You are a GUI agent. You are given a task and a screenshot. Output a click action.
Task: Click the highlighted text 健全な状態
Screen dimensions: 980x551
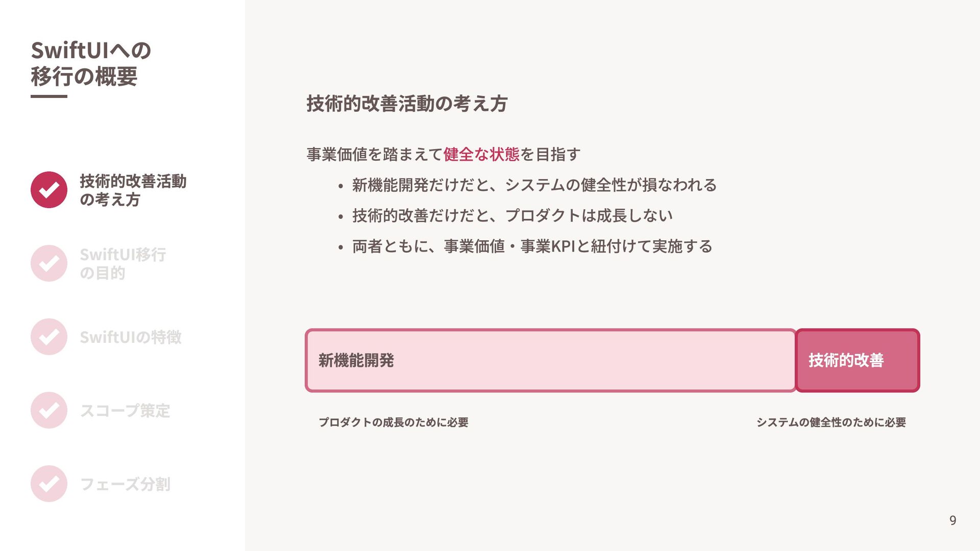481,154
